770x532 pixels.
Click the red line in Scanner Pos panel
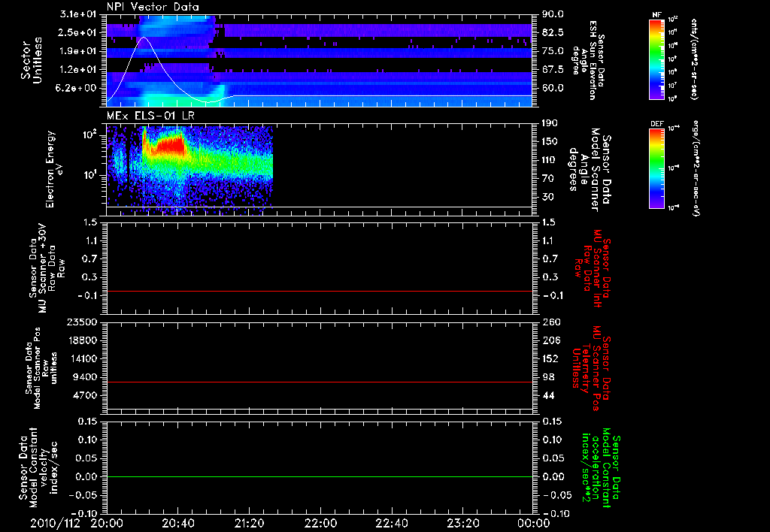[320, 382]
